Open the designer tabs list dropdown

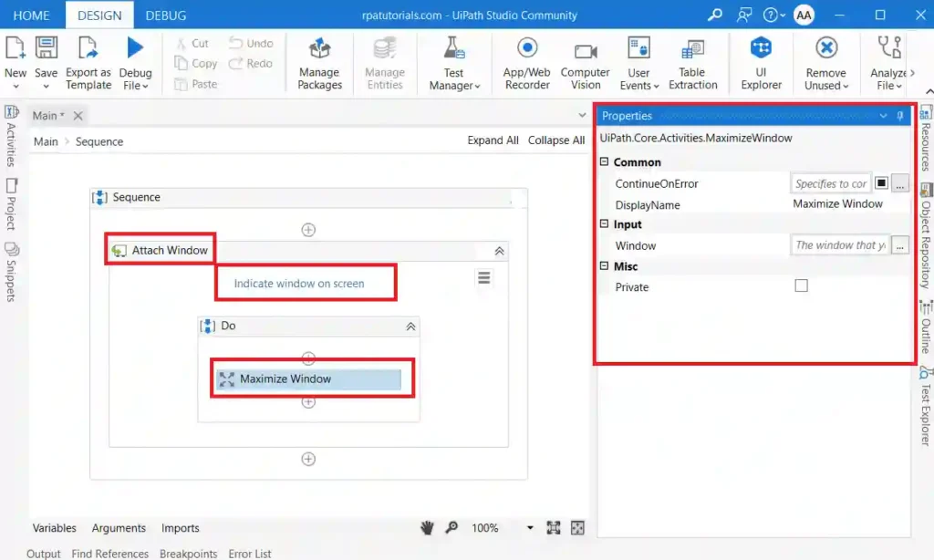point(582,116)
